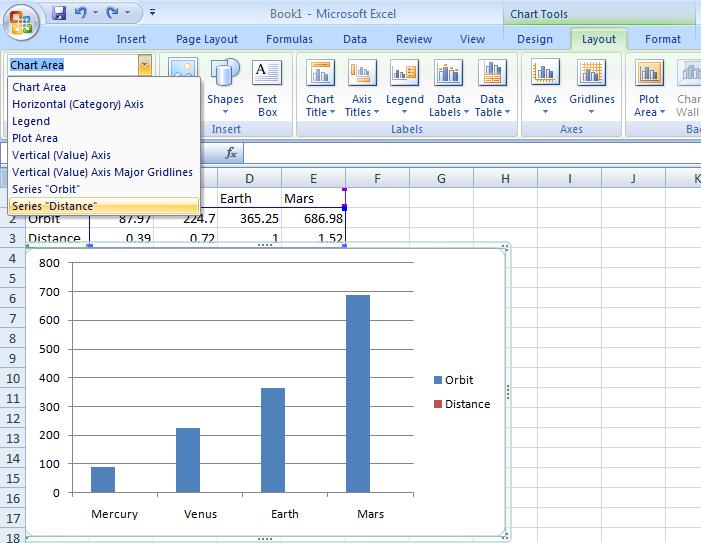This screenshot has height=543, width=701.
Task: Open the Shapes gallery
Action: click(225, 88)
